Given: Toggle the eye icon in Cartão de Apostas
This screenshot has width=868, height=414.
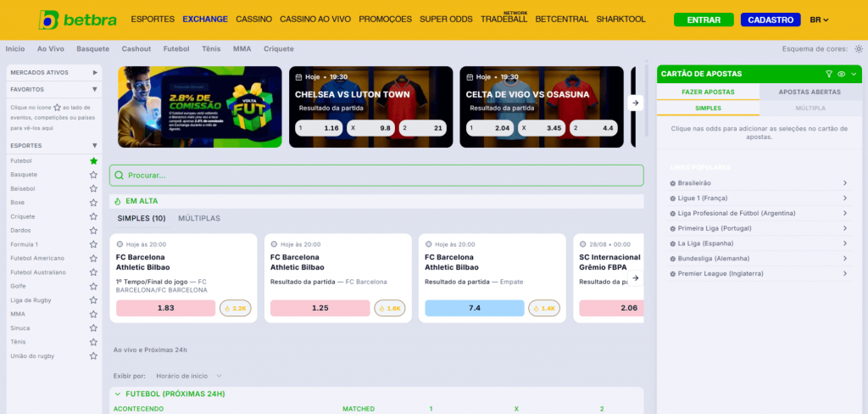Looking at the screenshot, I should (842, 74).
